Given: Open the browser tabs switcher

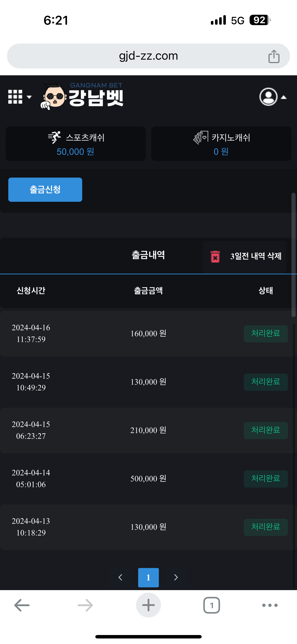Looking at the screenshot, I should click(x=212, y=605).
